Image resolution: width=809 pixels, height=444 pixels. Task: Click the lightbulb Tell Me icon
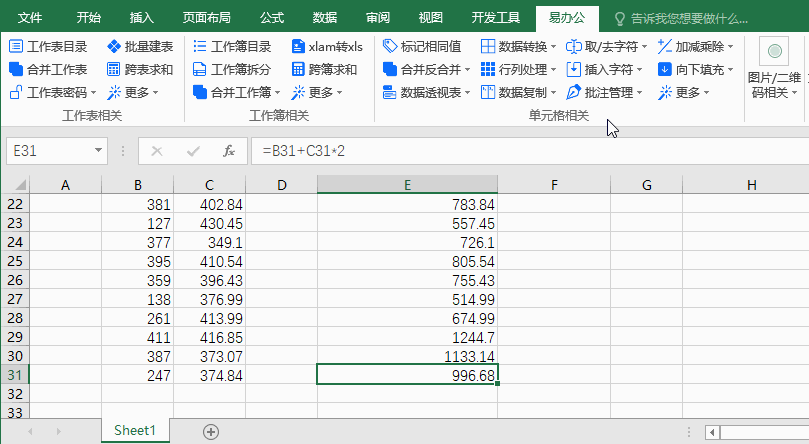[620, 19]
